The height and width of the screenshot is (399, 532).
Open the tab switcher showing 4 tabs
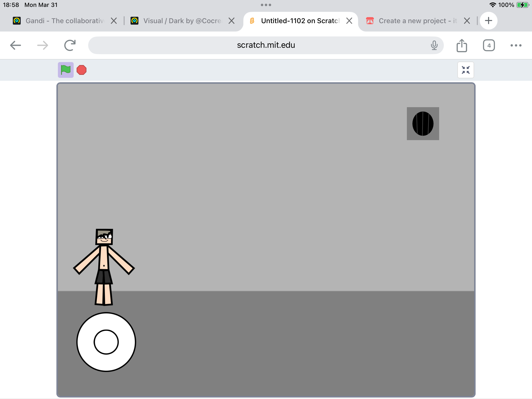click(x=489, y=45)
